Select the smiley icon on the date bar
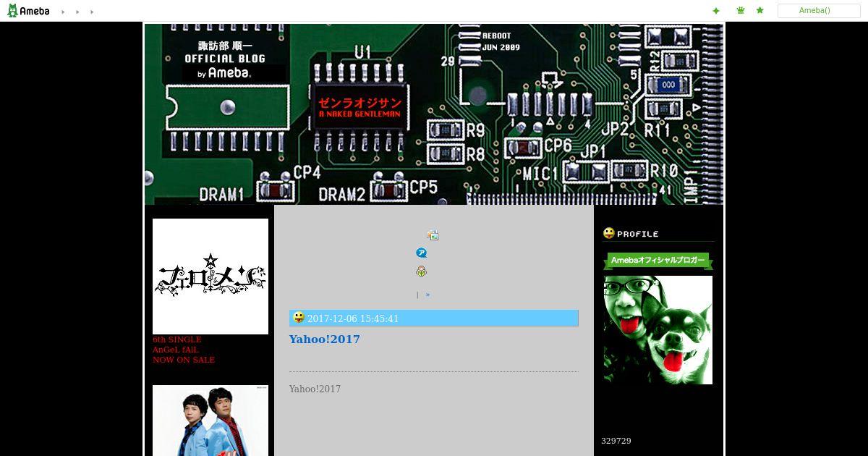The image size is (868, 456). pos(298,318)
